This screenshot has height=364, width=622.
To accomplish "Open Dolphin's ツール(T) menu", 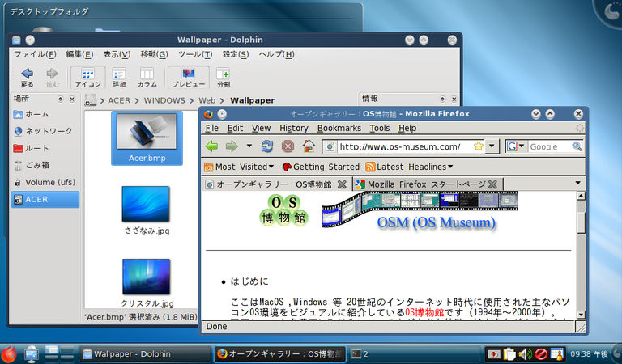I will click(195, 54).
